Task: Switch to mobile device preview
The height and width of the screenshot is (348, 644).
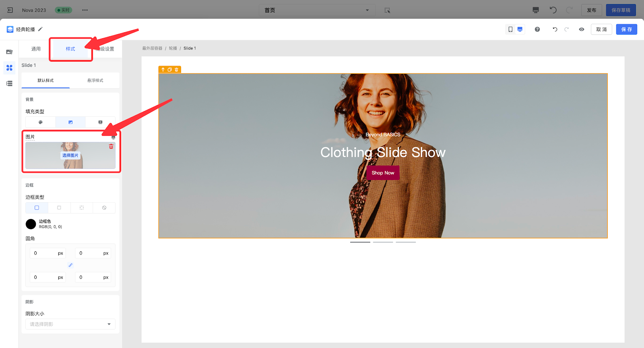Action: click(x=510, y=29)
